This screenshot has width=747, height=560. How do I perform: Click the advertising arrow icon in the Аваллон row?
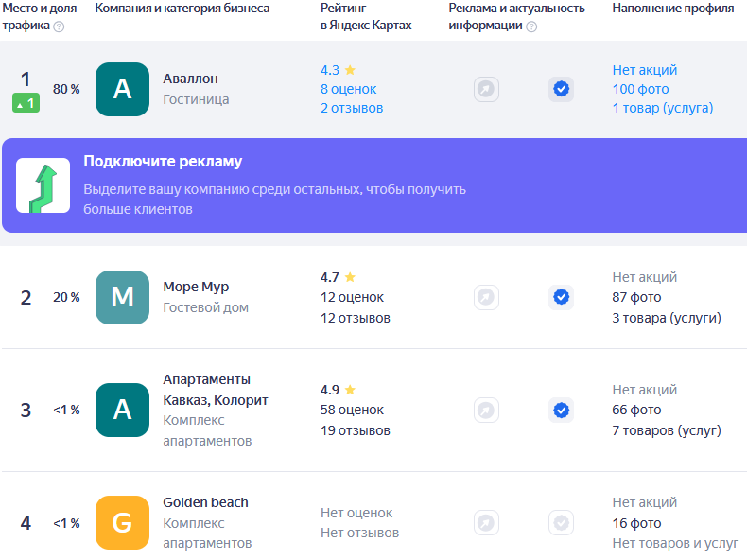(486, 89)
